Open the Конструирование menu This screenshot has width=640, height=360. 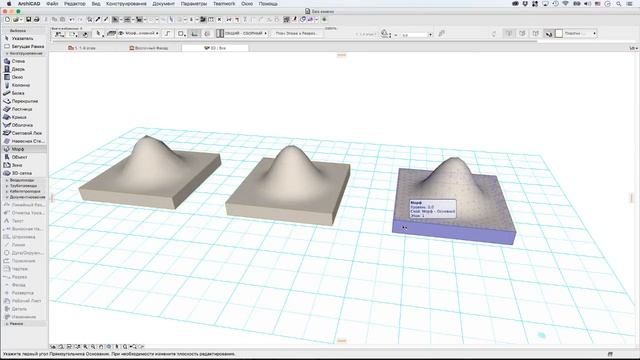coord(126,4)
